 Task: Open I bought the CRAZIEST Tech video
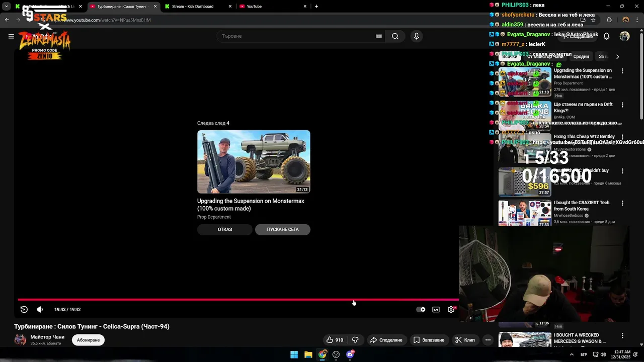(x=582, y=206)
